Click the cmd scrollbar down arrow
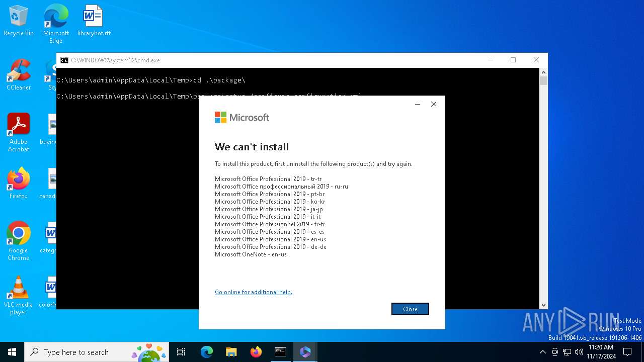 [x=543, y=305]
